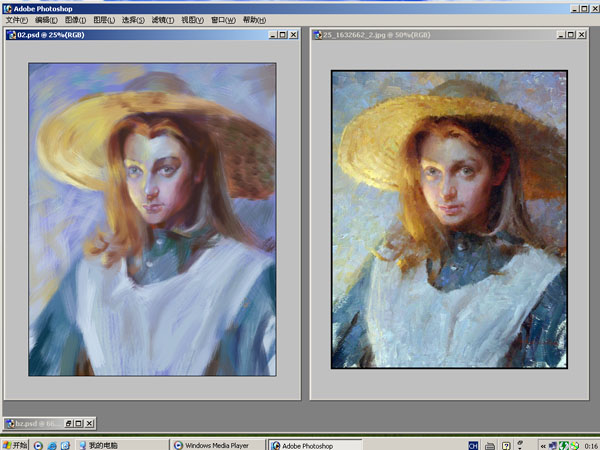Image resolution: width=600 pixels, height=450 pixels.
Task: Click the CH language indicator
Action: 473,445
